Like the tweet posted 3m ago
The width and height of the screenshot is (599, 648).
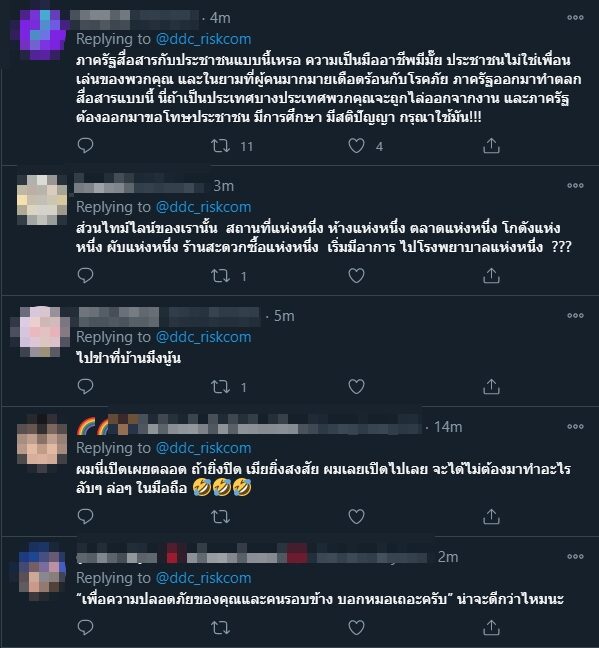(356, 276)
